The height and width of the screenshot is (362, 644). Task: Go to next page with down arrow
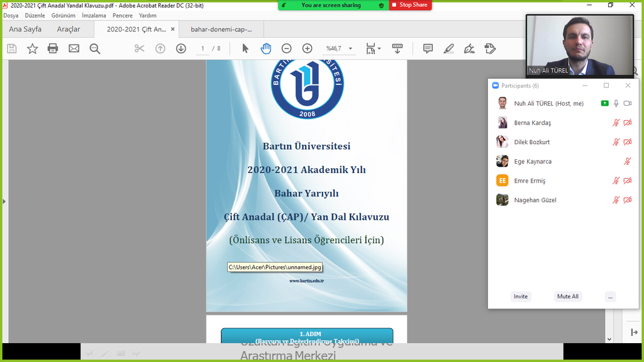(181, 48)
